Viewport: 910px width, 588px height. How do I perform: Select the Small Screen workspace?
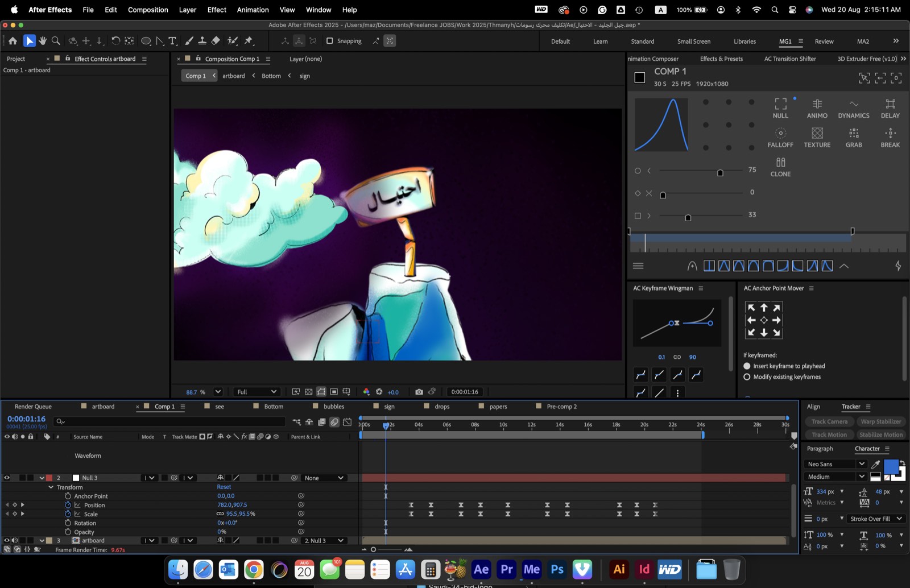[x=694, y=42]
